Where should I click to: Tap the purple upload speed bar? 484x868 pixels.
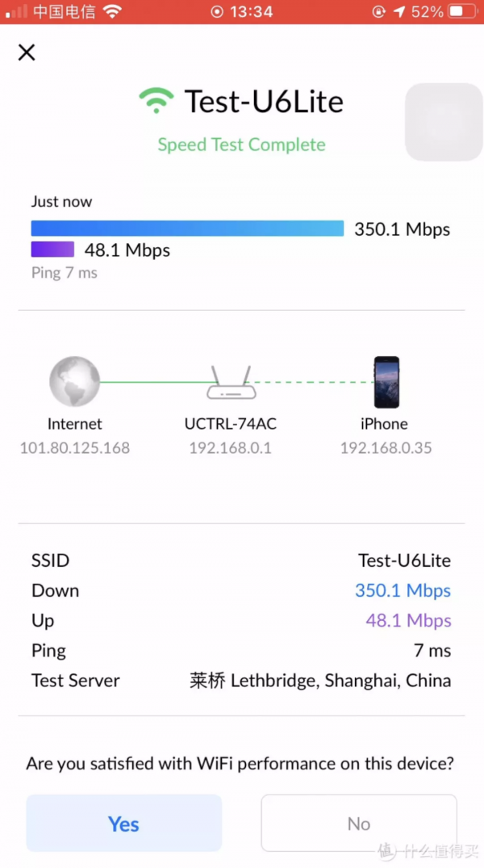52,249
